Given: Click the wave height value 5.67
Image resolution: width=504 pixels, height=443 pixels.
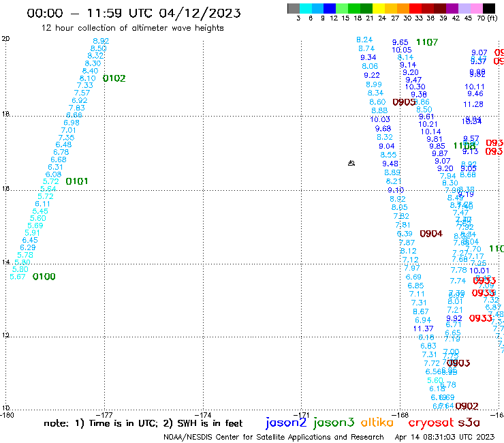Looking at the screenshot, I should pyautogui.click(x=17, y=277).
